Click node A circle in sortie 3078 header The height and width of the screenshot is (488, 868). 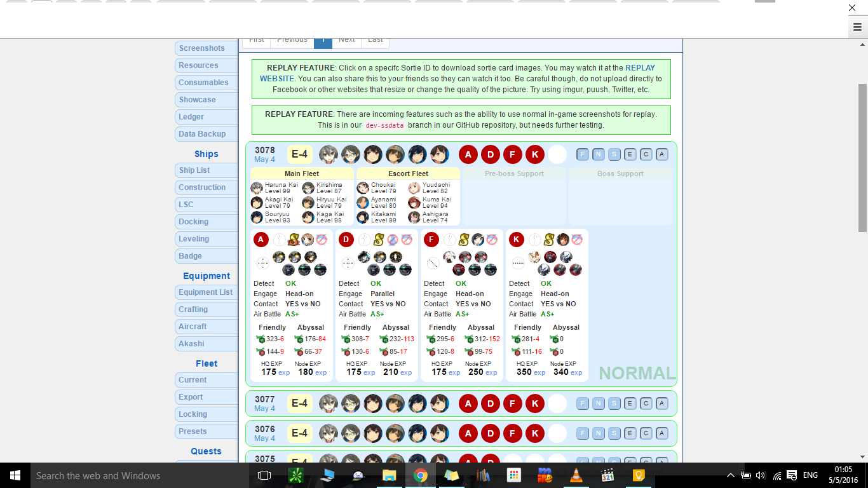tap(468, 154)
